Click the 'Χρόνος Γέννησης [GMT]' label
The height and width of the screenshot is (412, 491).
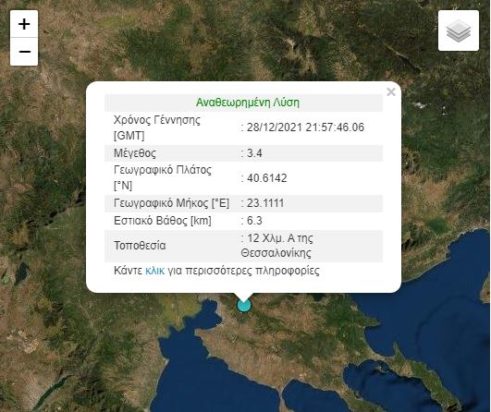pyautogui.click(x=157, y=128)
